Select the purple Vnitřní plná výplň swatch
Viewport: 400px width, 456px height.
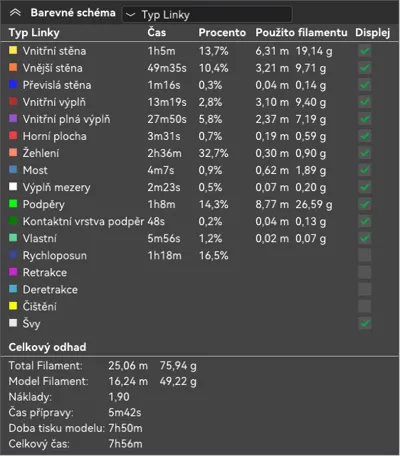13,118
